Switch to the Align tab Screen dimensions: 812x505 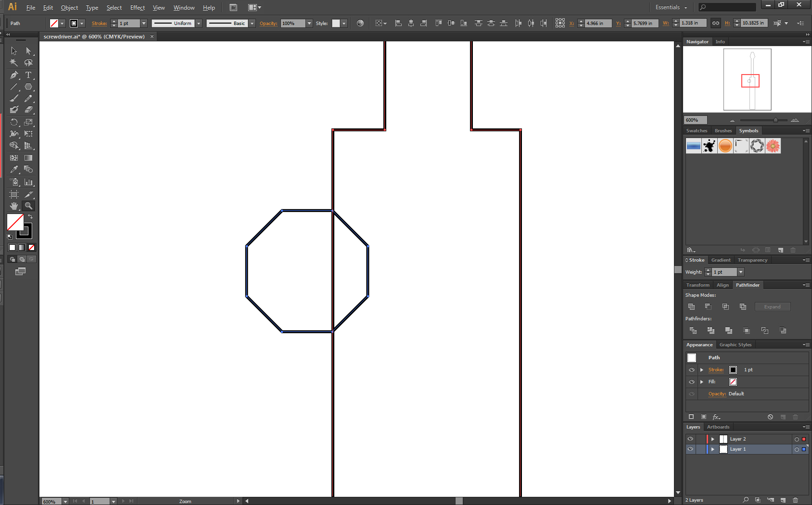pyautogui.click(x=723, y=285)
